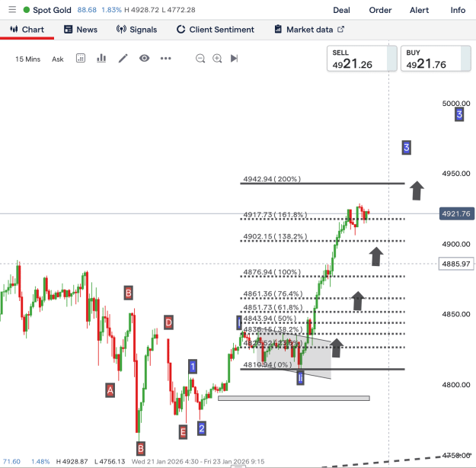476x468 pixels.
Task: Select the blue wave label 2
Action: point(202,428)
